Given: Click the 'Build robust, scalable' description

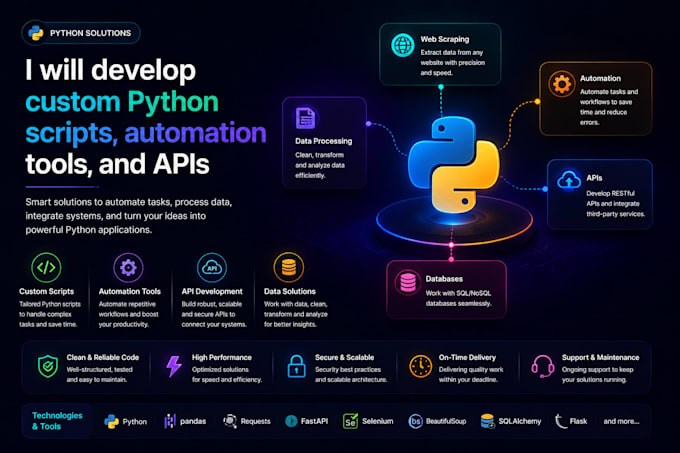Looking at the screenshot, I should [214, 314].
